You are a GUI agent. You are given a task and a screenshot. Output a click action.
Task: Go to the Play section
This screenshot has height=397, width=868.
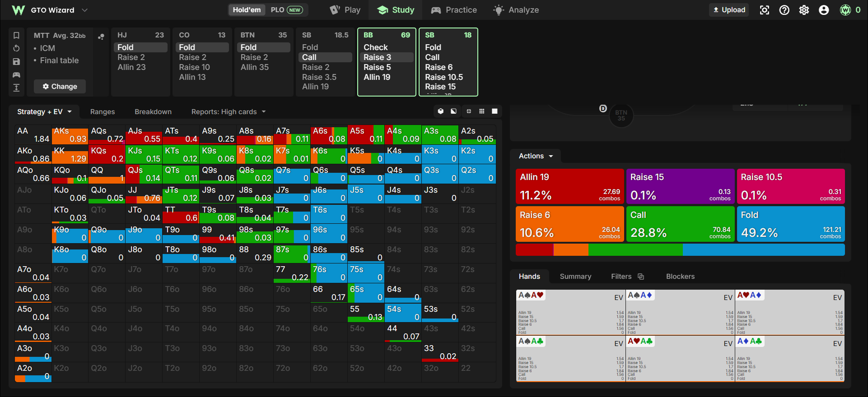(345, 10)
